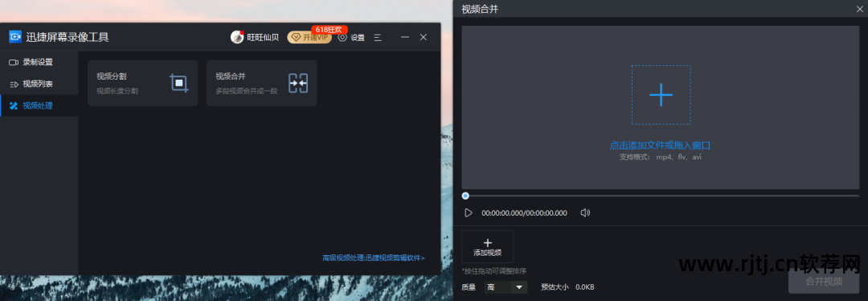Click the video merge arrows icon
The width and height of the screenshot is (868, 301).
click(298, 83)
